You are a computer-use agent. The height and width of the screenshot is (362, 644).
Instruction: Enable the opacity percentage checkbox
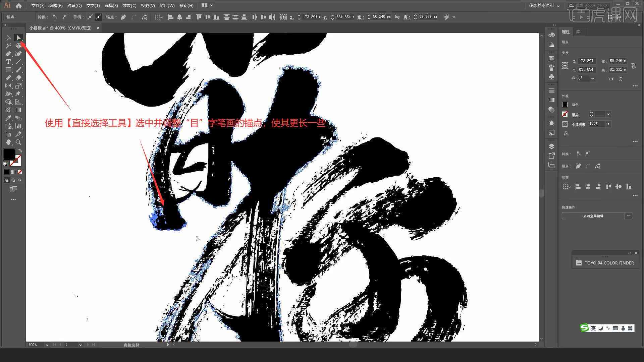pos(565,124)
